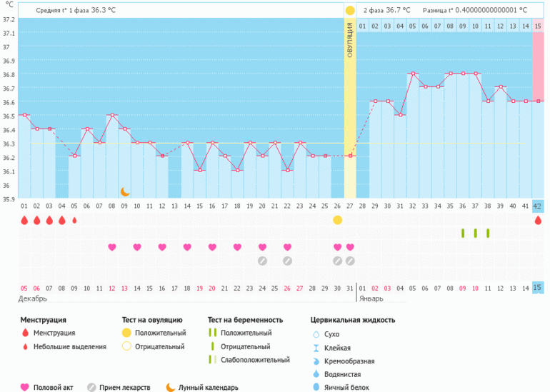Click the temperature point on cycle day 32
Screen dimensions: 550x392
coord(412,74)
